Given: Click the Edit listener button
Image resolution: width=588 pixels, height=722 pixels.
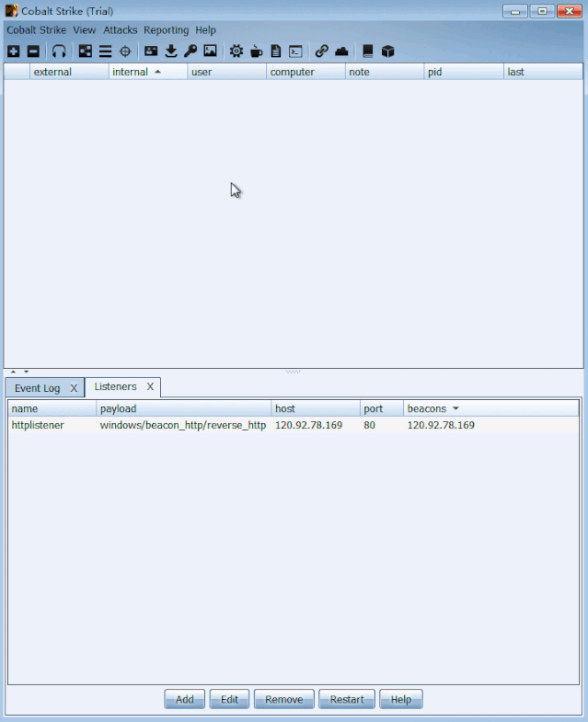Looking at the screenshot, I should tap(229, 699).
